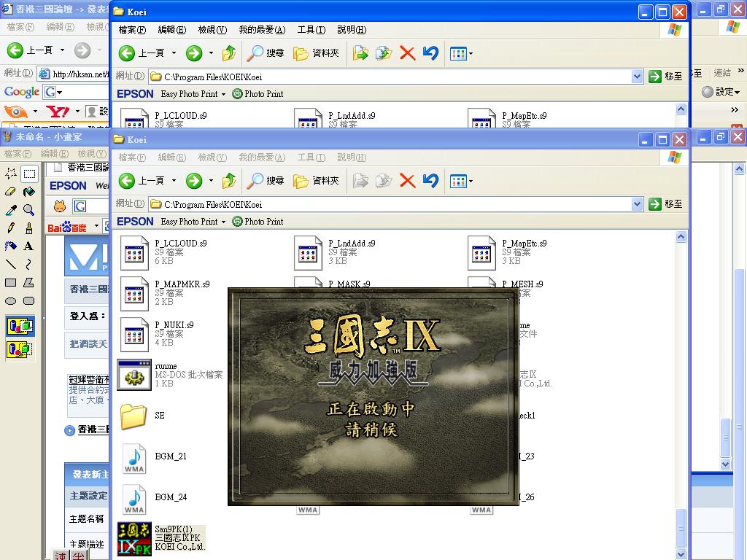Expand address bar dropdown in back Koei window
747x560 pixels.
point(638,77)
